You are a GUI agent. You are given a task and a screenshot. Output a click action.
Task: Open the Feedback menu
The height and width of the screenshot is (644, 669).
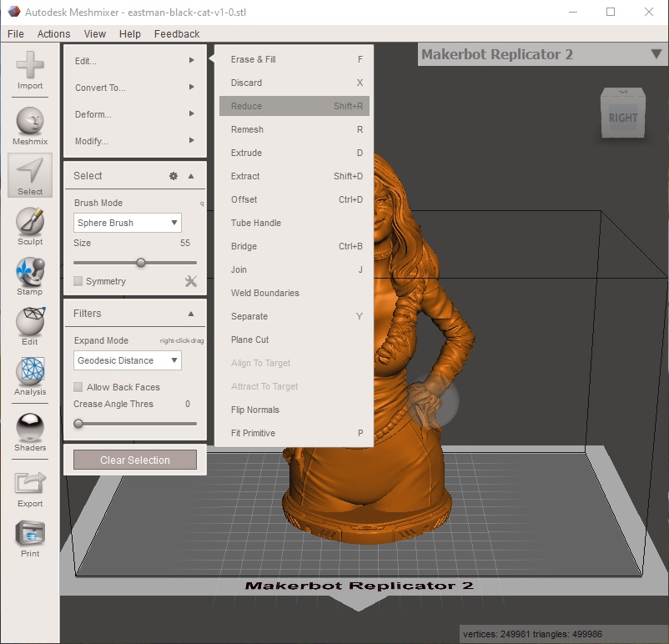177,33
